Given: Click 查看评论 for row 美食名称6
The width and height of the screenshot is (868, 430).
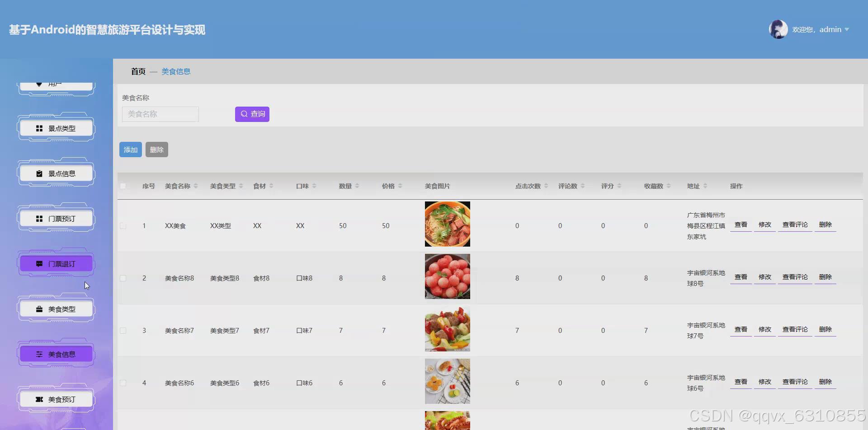Looking at the screenshot, I should point(795,382).
